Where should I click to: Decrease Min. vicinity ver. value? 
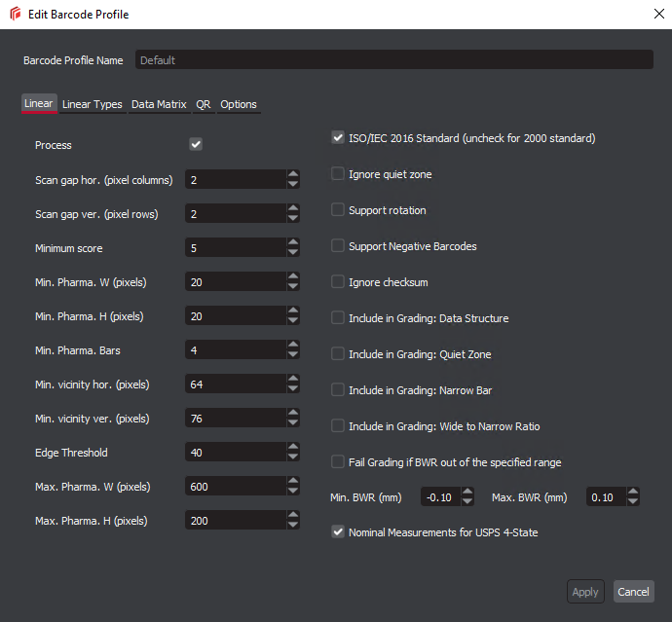point(293,423)
